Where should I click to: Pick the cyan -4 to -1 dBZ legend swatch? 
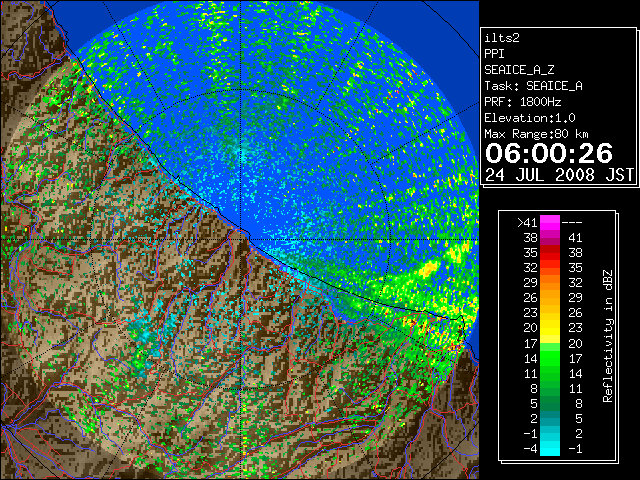click(x=550, y=448)
